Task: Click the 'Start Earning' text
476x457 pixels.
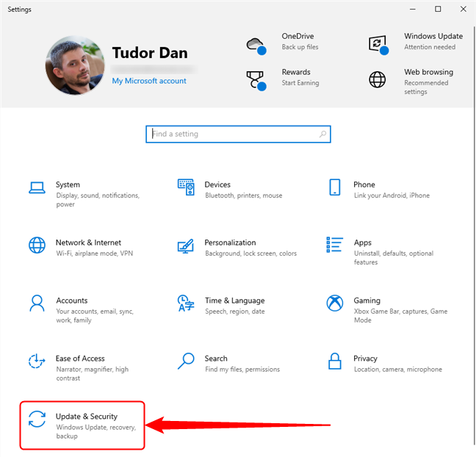Action: click(x=300, y=83)
